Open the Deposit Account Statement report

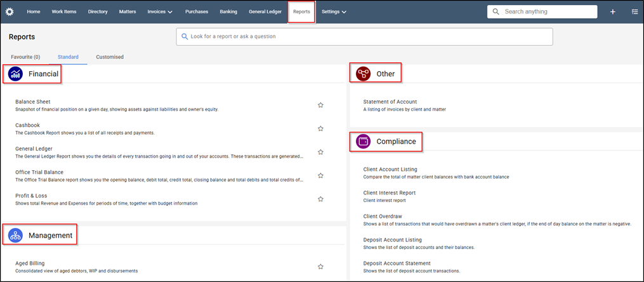[397, 263]
